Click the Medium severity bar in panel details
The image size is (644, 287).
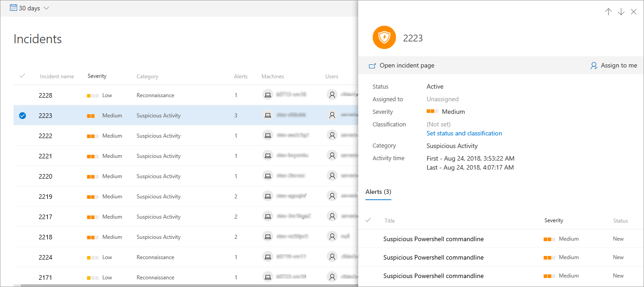[432, 112]
